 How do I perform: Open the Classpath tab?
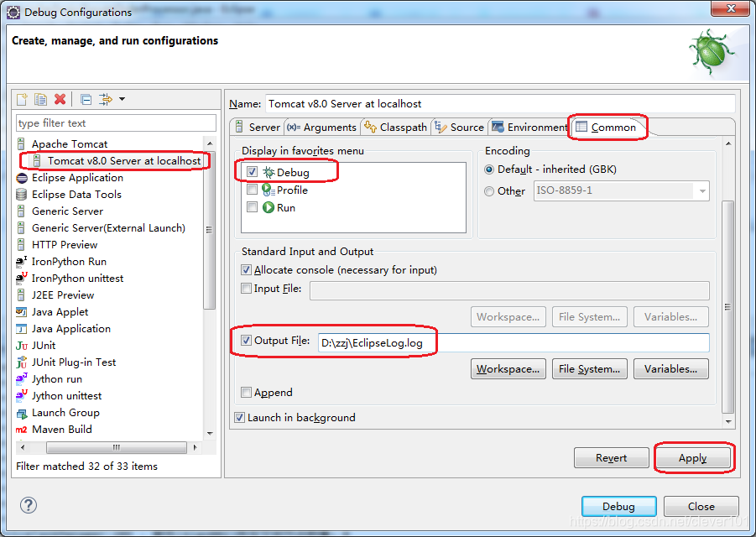396,128
